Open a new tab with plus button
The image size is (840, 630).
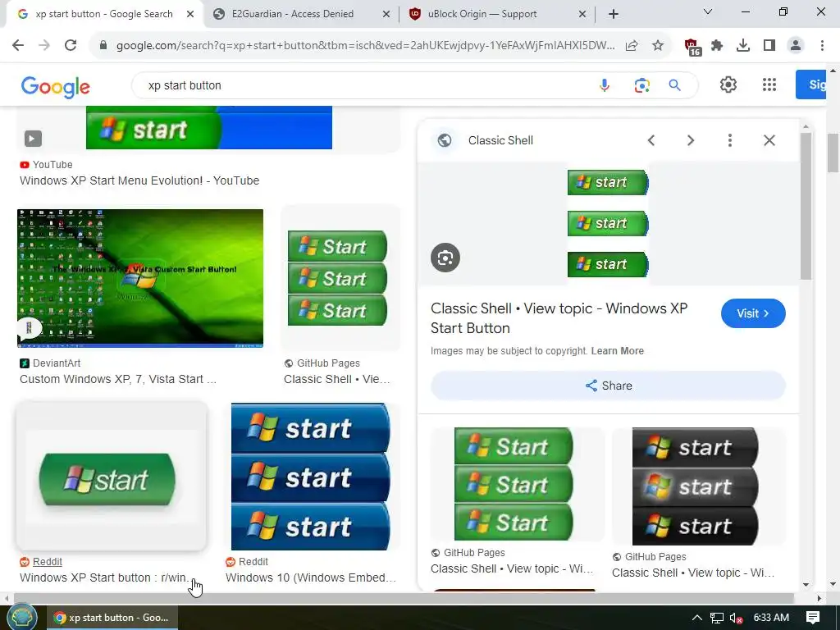(614, 14)
